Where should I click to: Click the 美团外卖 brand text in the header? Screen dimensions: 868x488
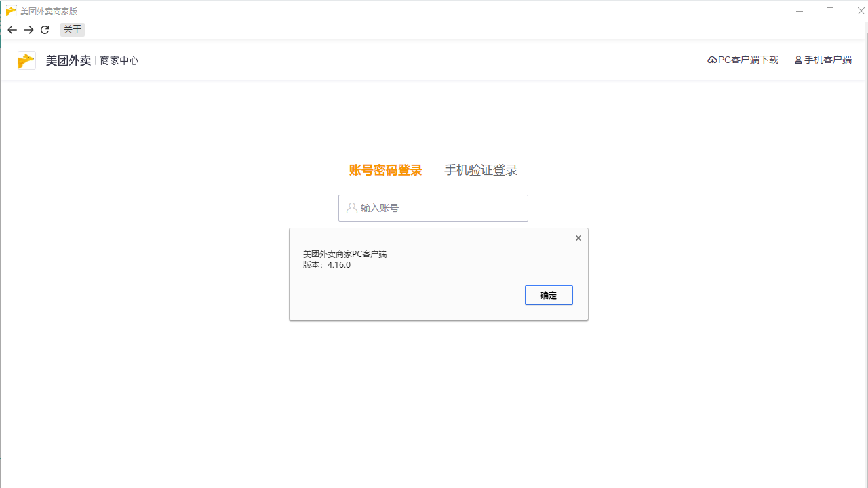[68, 60]
